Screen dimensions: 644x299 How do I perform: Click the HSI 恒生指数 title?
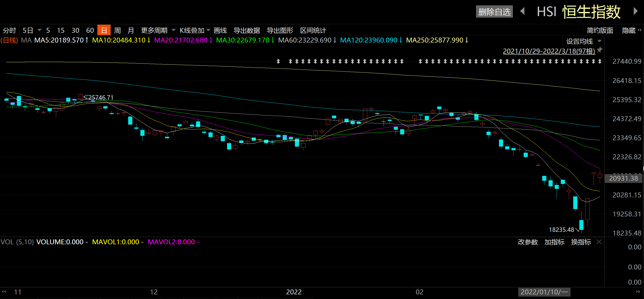[579, 11]
